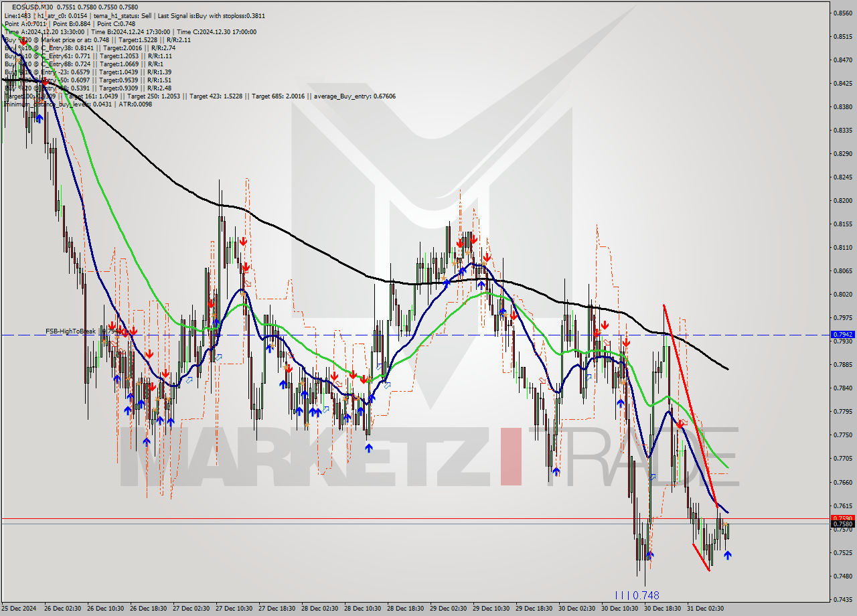857x616 pixels.
Task: Click the 0.8380 price axis label
Action: (x=842, y=106)
